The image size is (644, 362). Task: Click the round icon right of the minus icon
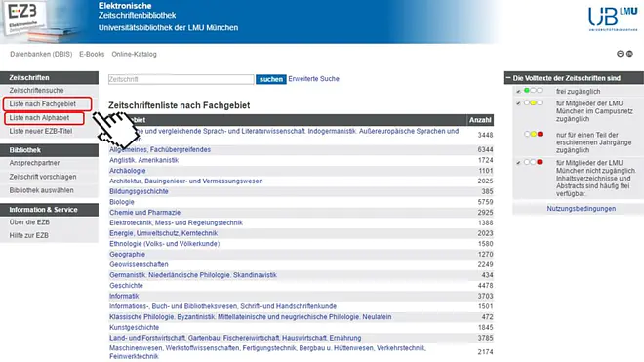629,54
